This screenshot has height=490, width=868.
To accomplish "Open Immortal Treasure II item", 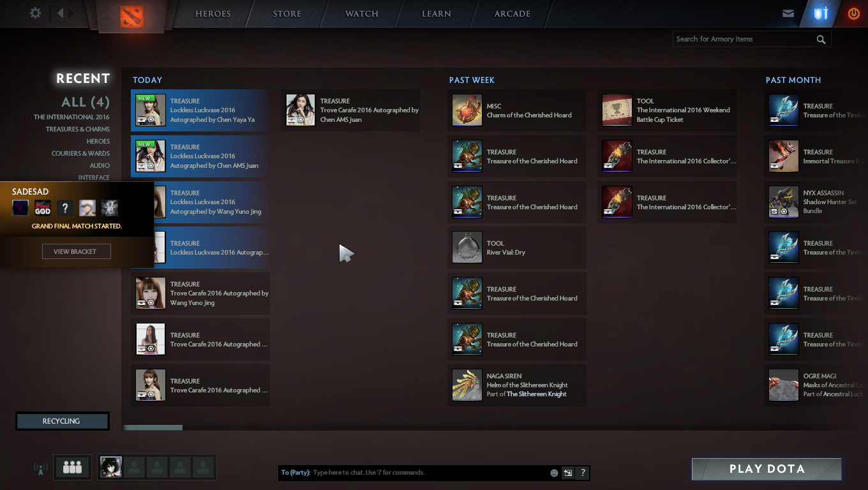I will tap(816, 156).
